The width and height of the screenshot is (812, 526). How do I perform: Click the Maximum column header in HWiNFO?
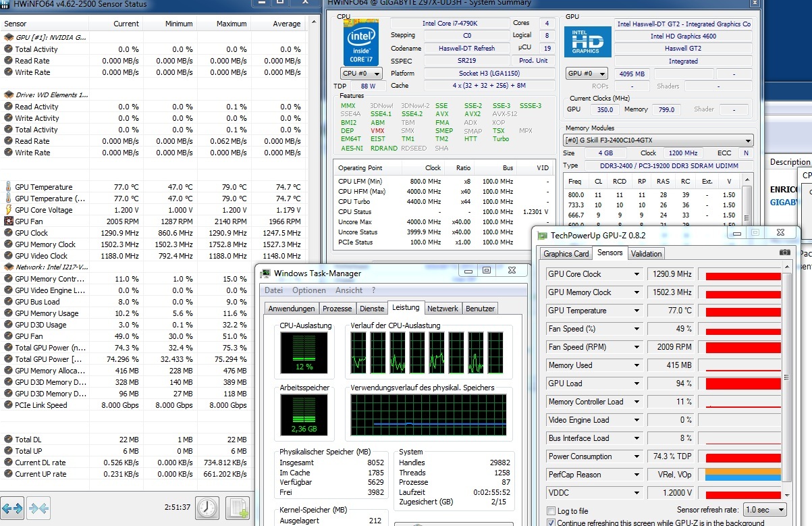coord(225,24)
